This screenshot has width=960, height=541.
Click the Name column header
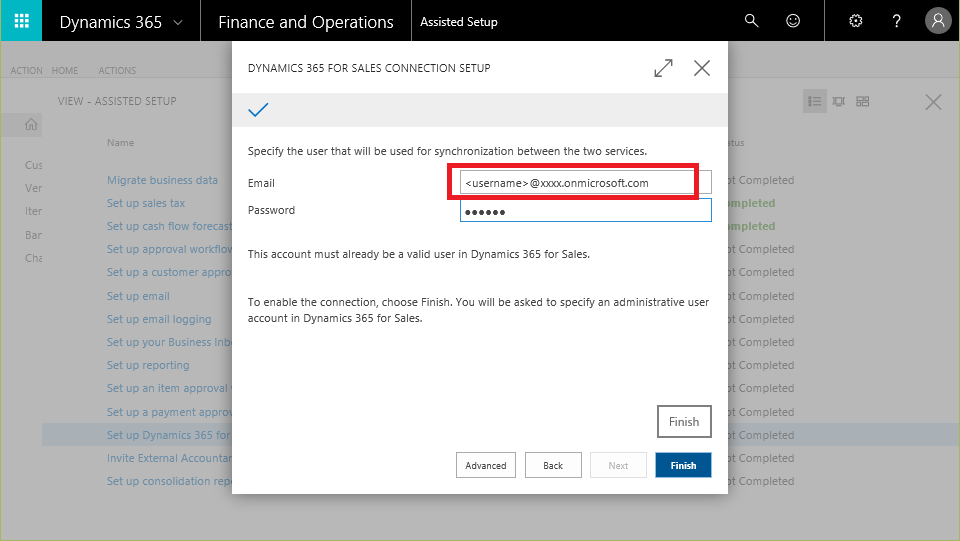click(120, 143)
